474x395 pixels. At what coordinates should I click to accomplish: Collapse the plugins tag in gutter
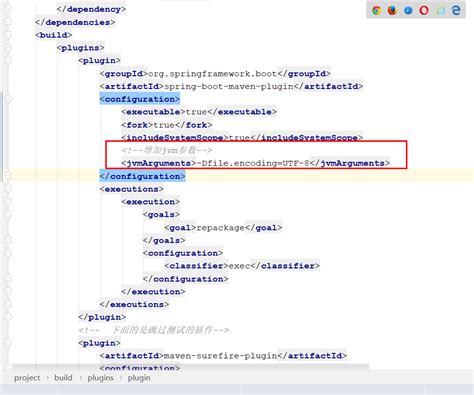click(x=8, y=48)
